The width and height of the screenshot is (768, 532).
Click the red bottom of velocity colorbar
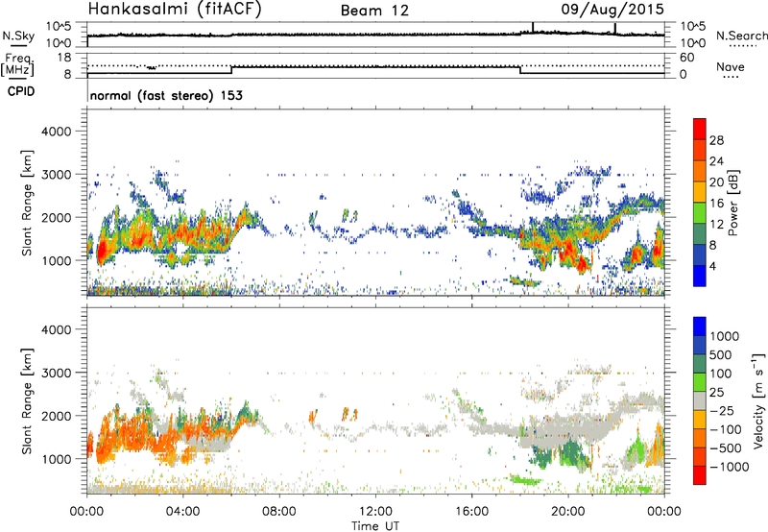coord(700,475)
